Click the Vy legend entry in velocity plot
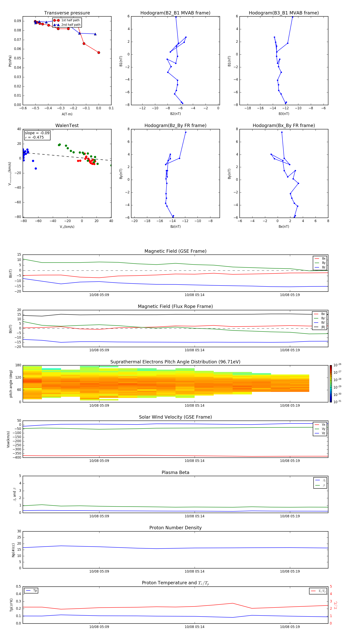 pos(320,429)
